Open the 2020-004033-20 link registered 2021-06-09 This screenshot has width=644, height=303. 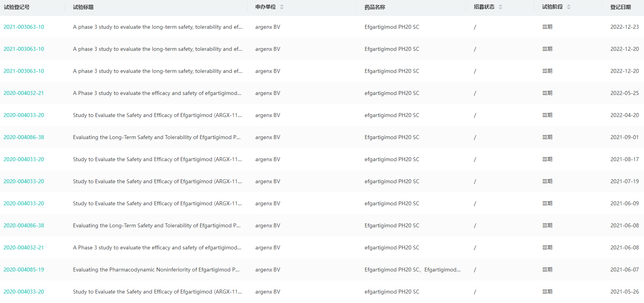click(24, 203)
